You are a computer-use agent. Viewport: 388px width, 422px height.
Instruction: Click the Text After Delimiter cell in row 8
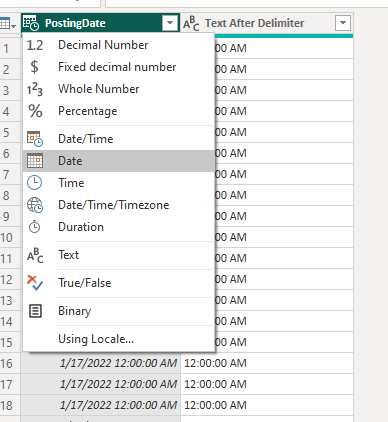coord(284,195)
